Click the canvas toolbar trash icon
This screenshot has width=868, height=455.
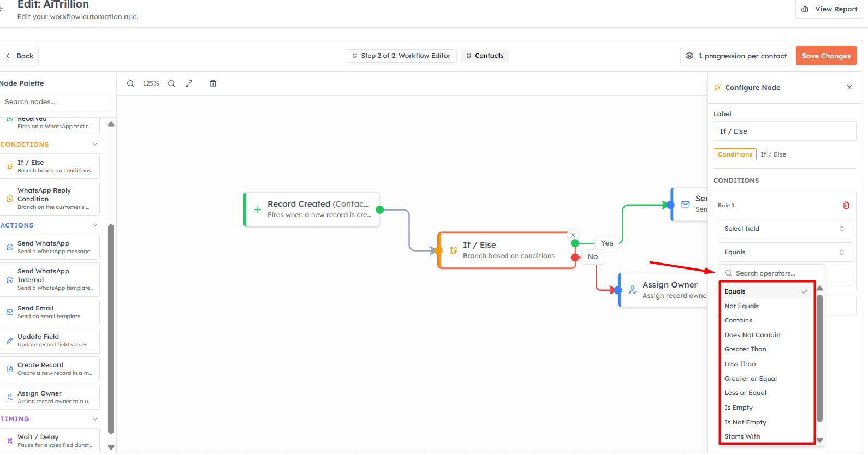[213, 83]
